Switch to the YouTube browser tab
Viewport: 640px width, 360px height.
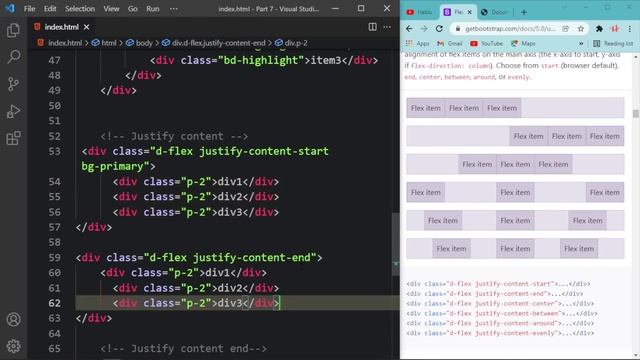click(420, 12)
